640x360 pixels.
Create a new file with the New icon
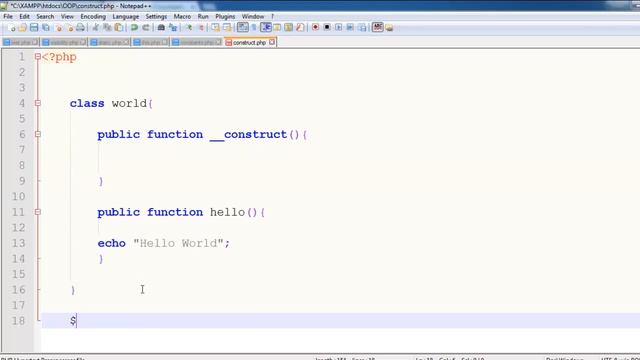pyautogui.click(x=11, y=27)
